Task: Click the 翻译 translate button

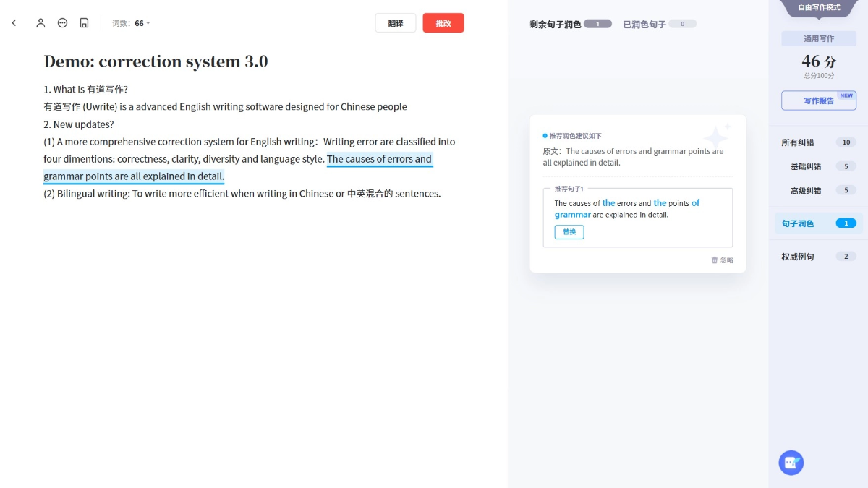Action: (396, 23)
